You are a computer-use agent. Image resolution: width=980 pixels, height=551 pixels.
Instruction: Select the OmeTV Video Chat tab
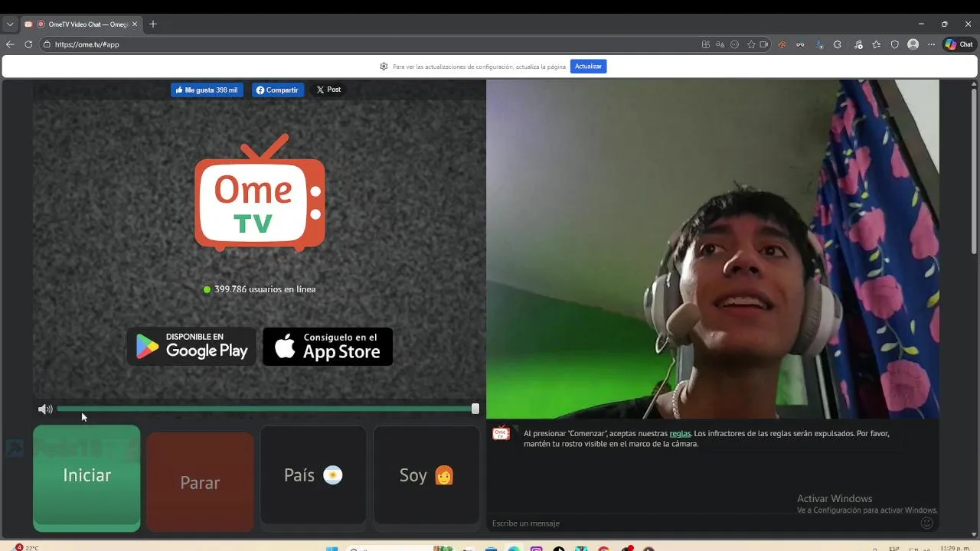(81, 24)
